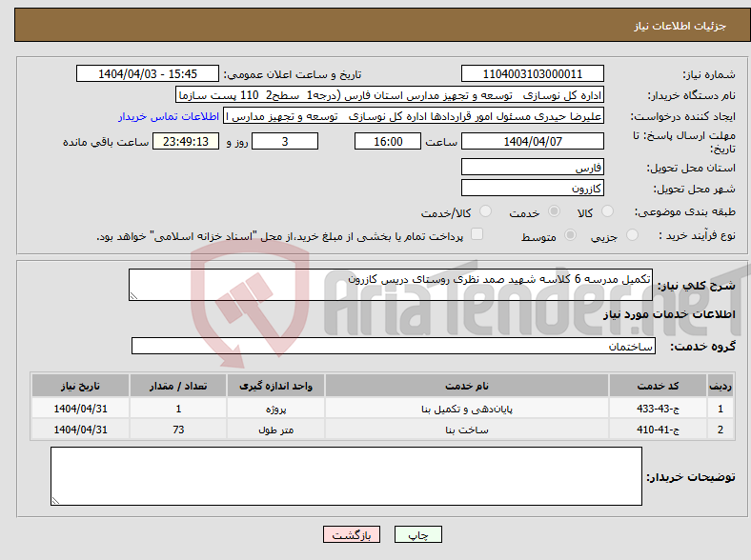The width and height of the screenshot is (751, 560).
Task: Click the جزئیات اطلاعات نیاز header title
Action: pos(680,26)
